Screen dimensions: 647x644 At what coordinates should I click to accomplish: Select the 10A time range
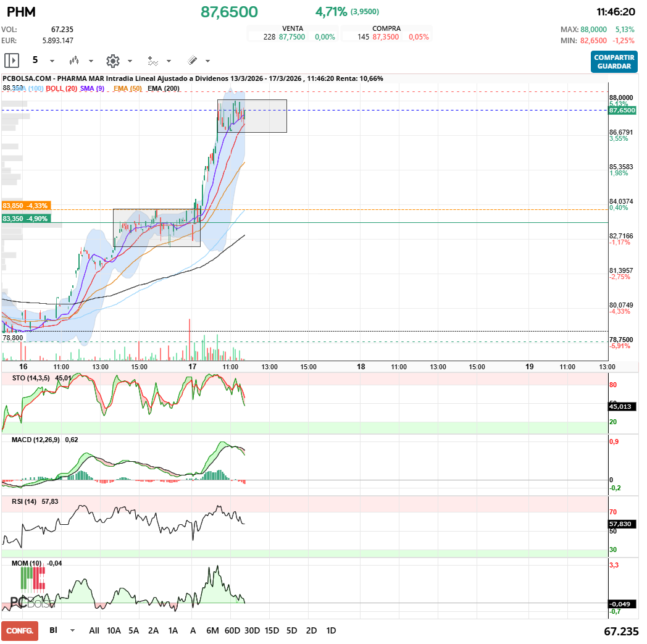click(114, 630)
